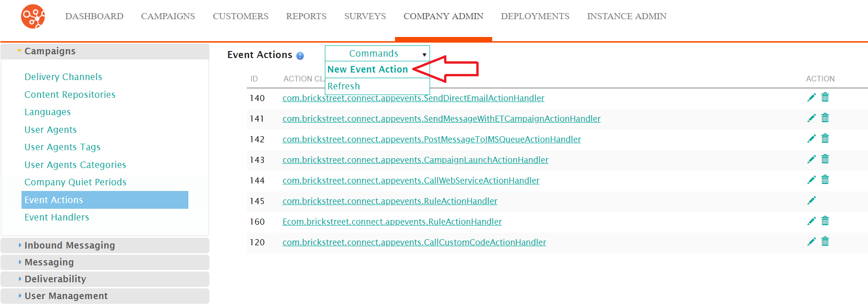Click the blue help icon beside Event Actions

[x=300, y=56]
